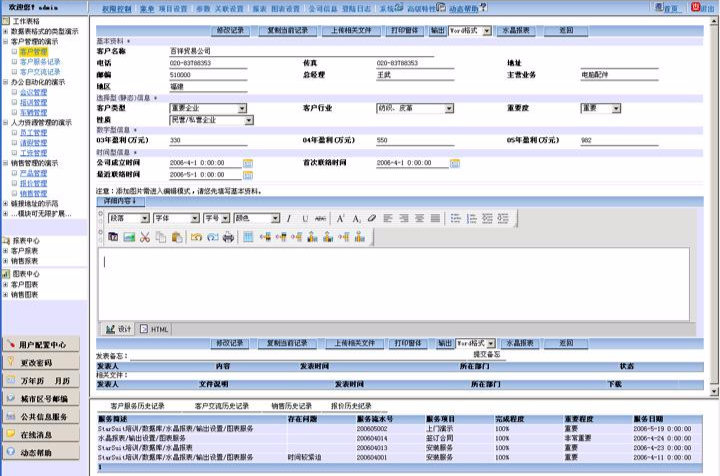Click the printer icon in editor toolbar
The width and height of the screenshot is (720, 476).
point(228,237)
